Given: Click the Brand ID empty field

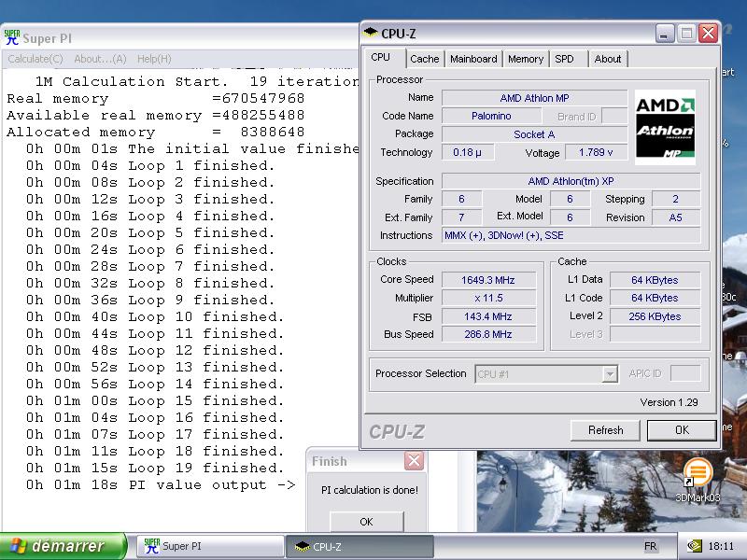Looking at the screenshot, I should tap(614, 116).
